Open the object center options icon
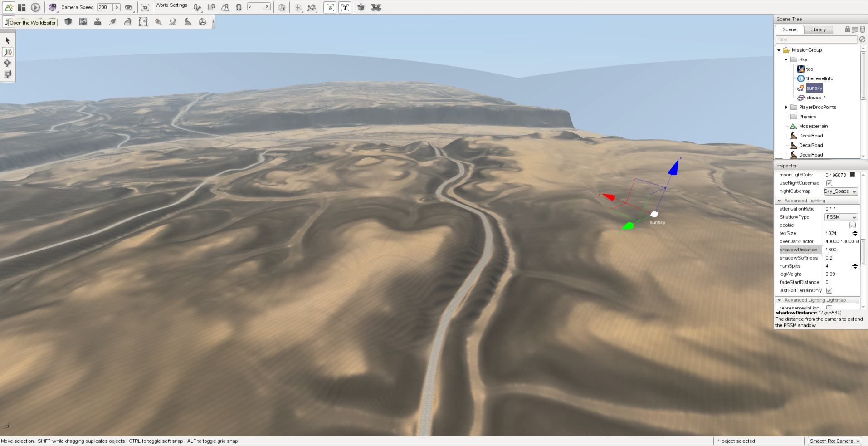868x446 pixels. [298, 7]
